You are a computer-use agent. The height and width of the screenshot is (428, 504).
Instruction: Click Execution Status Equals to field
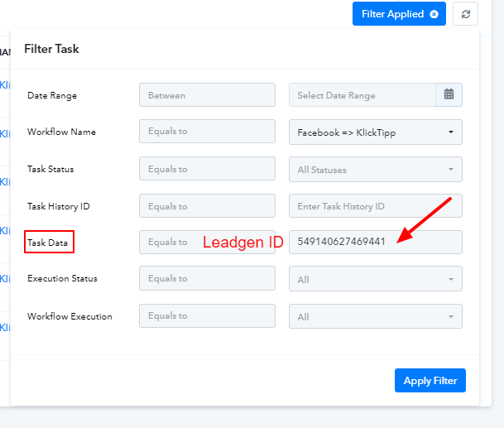(207, 278)
